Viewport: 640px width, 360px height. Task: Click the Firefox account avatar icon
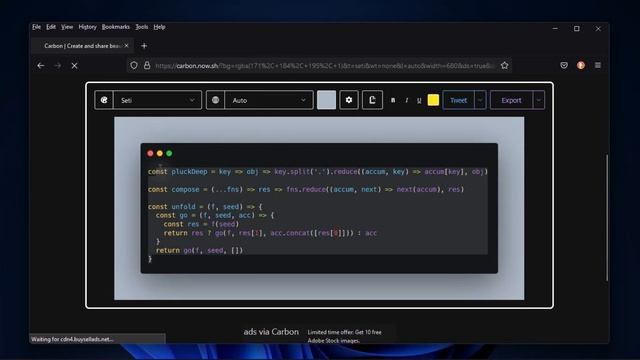pyautogui.click(x=581, y=65)
